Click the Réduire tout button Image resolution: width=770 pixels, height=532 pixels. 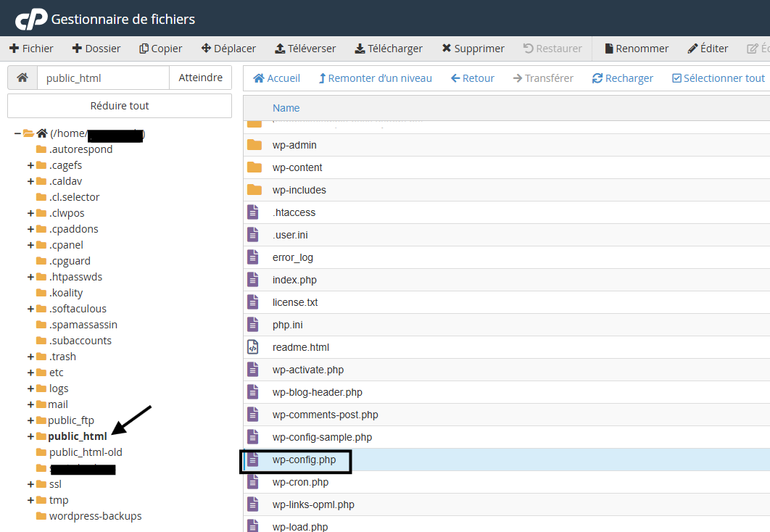coord(120,106)
